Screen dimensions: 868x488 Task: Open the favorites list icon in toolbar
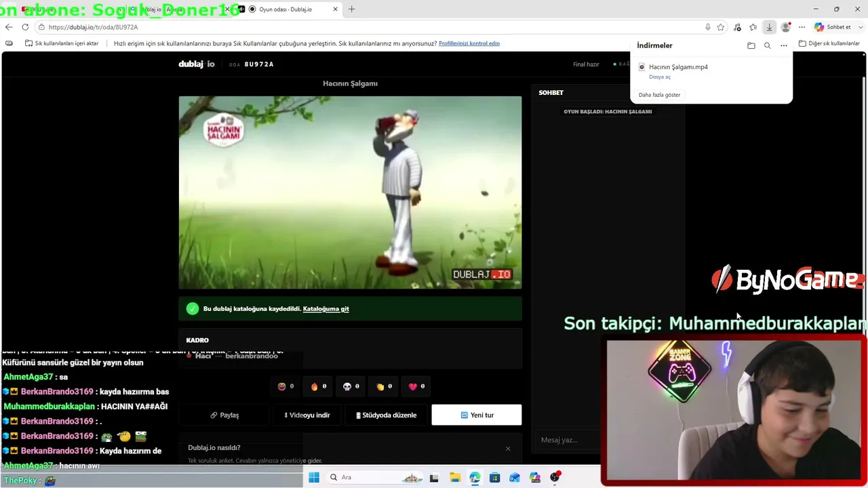pyautogui.click(x=753, y=27)
